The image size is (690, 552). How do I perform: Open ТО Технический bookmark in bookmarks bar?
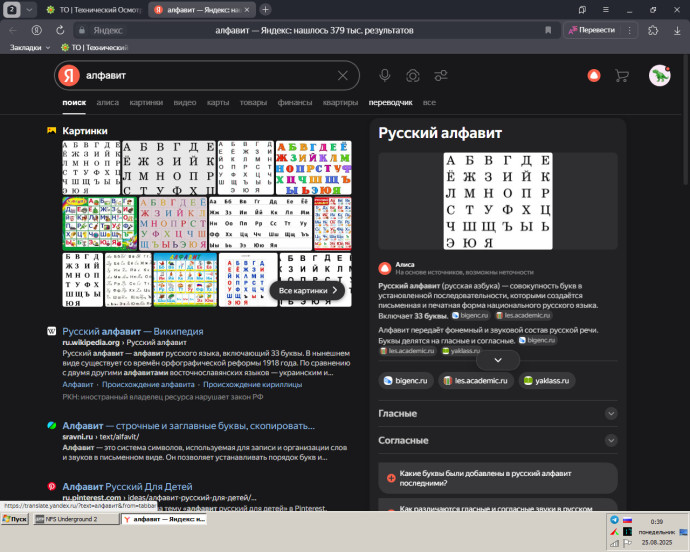pyautogui.click(x=95, y=47)
